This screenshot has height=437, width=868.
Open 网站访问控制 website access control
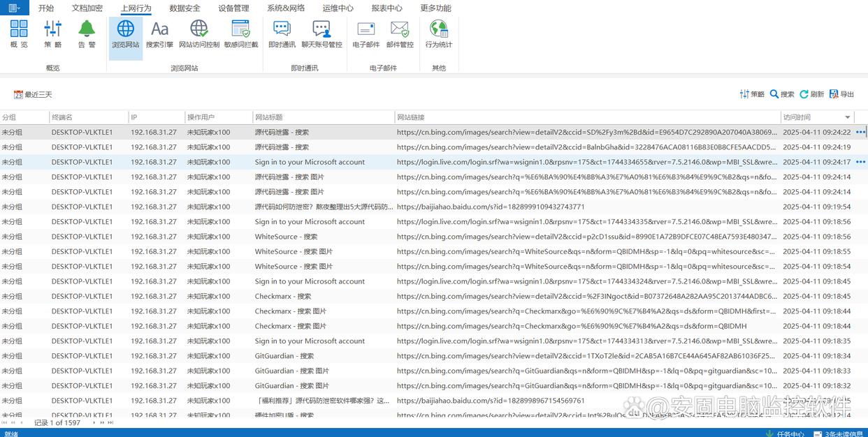(199, 34)
